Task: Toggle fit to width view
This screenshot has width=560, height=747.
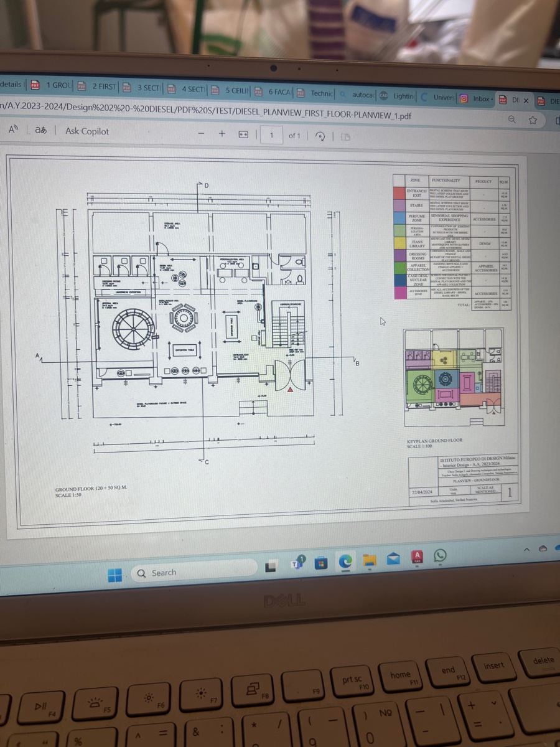Action: [244, 134]
